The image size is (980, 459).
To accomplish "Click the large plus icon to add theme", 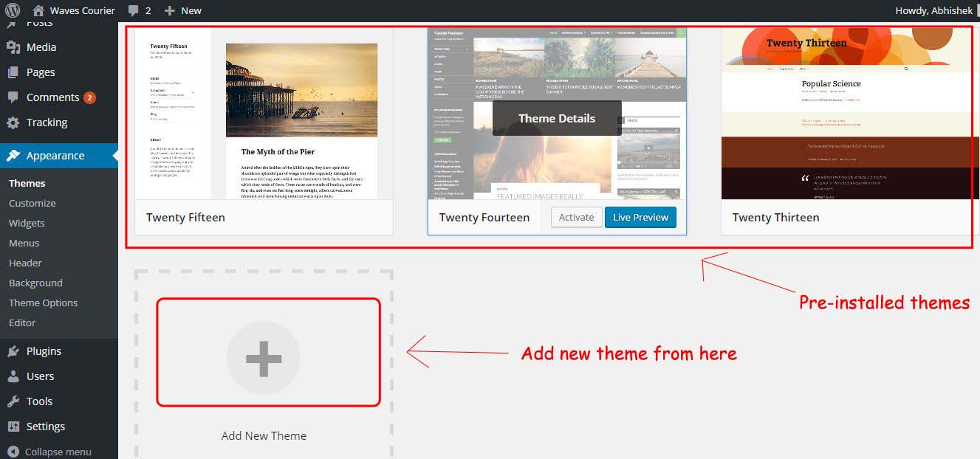I will 264,358.
